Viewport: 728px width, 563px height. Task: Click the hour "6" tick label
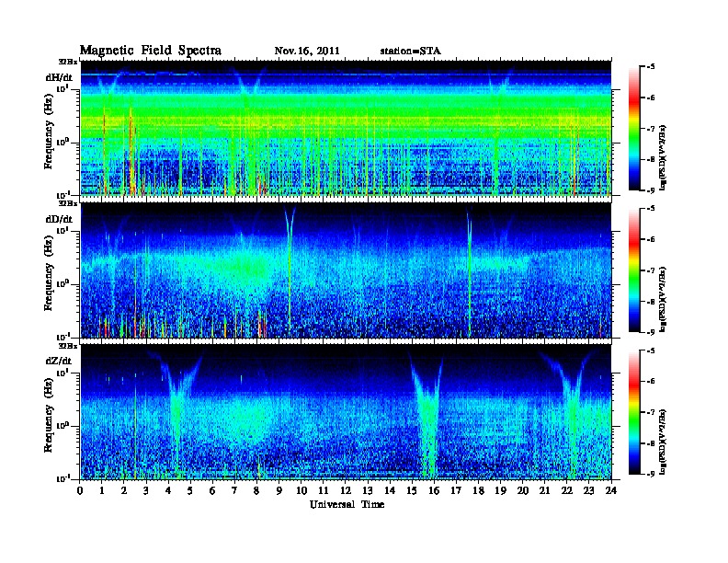pyautogui.click(x=212, y=491)
